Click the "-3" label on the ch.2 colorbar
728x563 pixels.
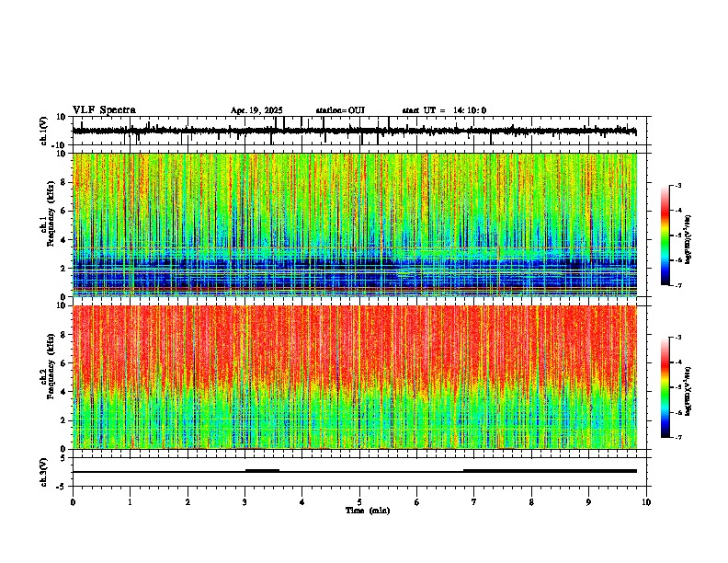678,338
